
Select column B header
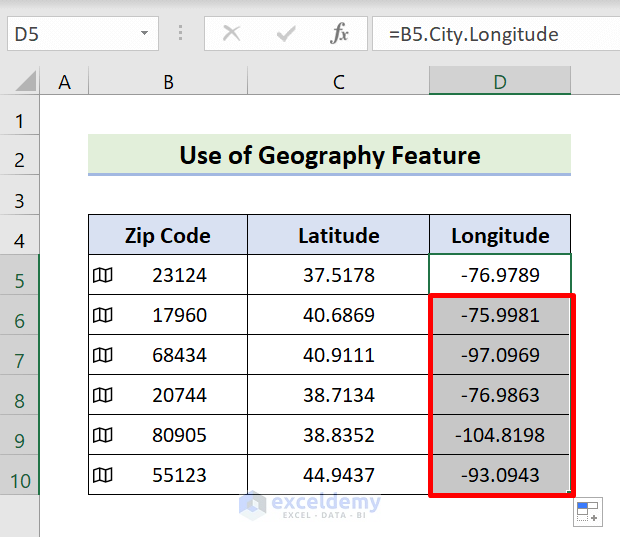(168, 82)
